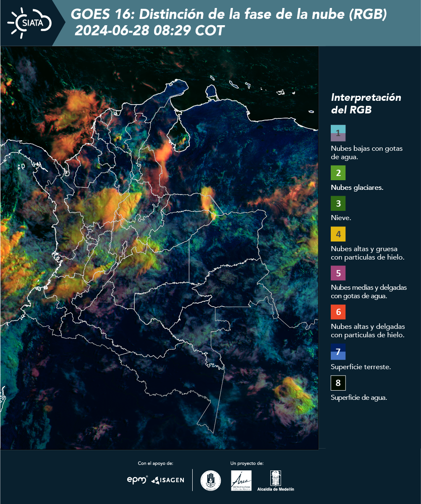Select yellow swatch number 4
The height and width of the screenshot is (504, 421).
coord(338,234)
